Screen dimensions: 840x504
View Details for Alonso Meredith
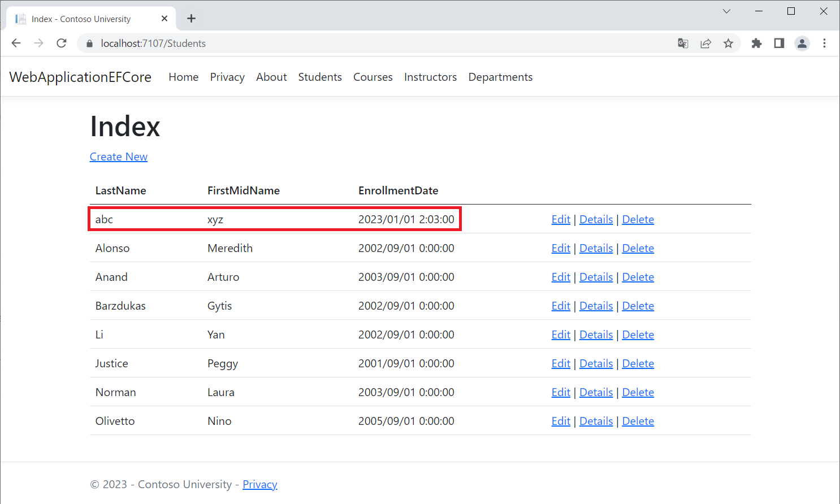(596, 248)
